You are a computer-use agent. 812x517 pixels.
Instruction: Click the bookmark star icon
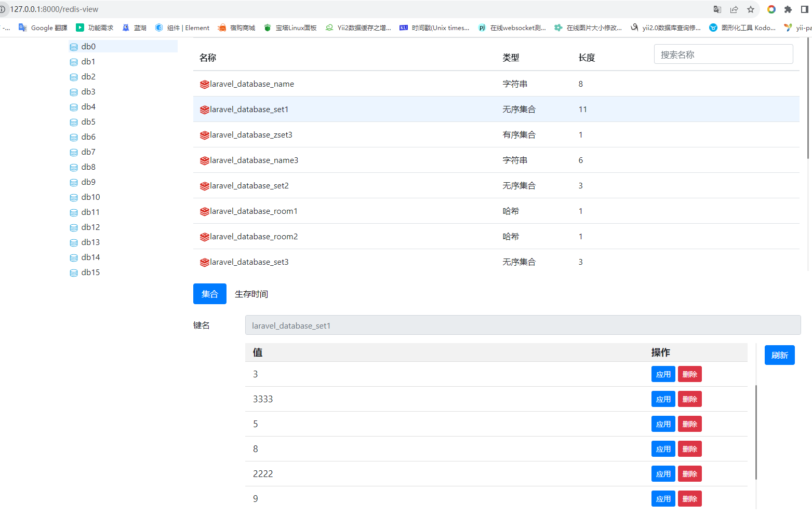pos(751,9)
